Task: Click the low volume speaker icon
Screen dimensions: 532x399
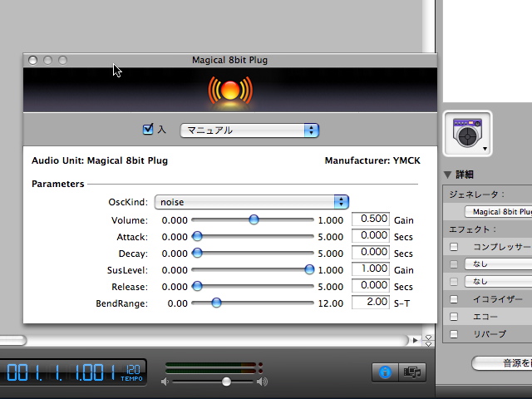Action: [x=166, y=382]
